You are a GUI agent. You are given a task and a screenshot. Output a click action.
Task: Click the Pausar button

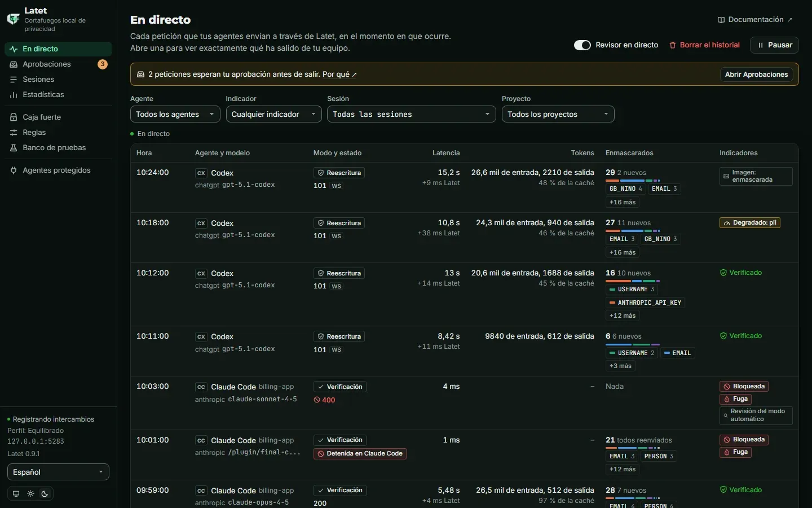click(775, 45)
